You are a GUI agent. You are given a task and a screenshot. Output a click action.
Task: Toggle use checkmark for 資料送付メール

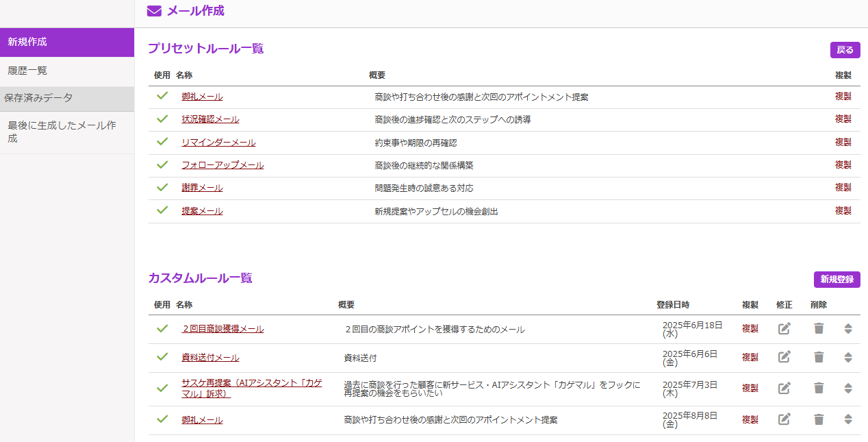click(x=162, y=357)
